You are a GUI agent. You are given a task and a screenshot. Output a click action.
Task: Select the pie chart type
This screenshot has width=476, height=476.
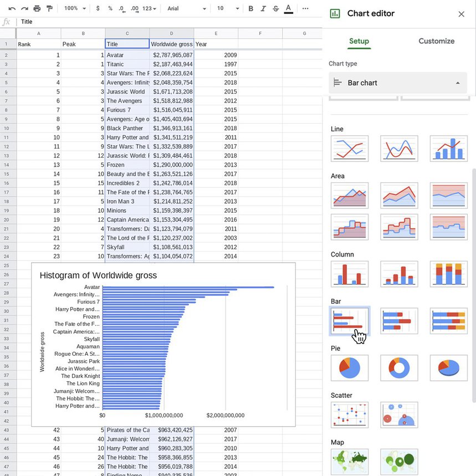(350, 368)
